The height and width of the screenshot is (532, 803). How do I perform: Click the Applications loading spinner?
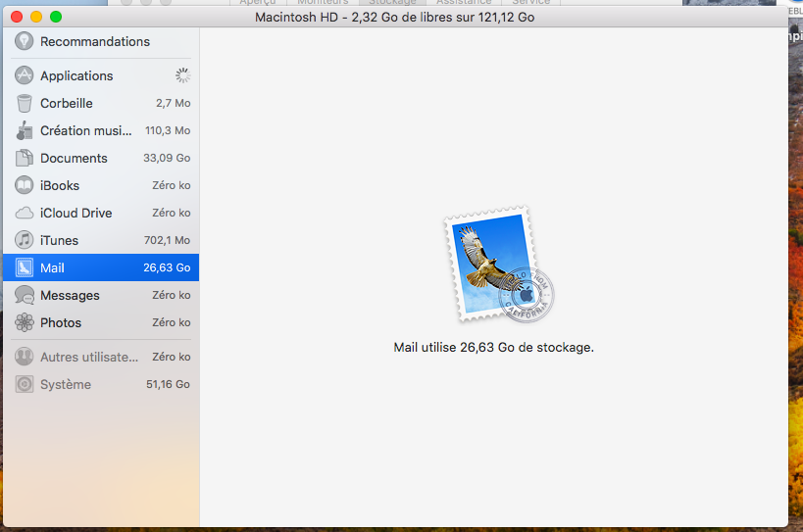pos(182,75)
